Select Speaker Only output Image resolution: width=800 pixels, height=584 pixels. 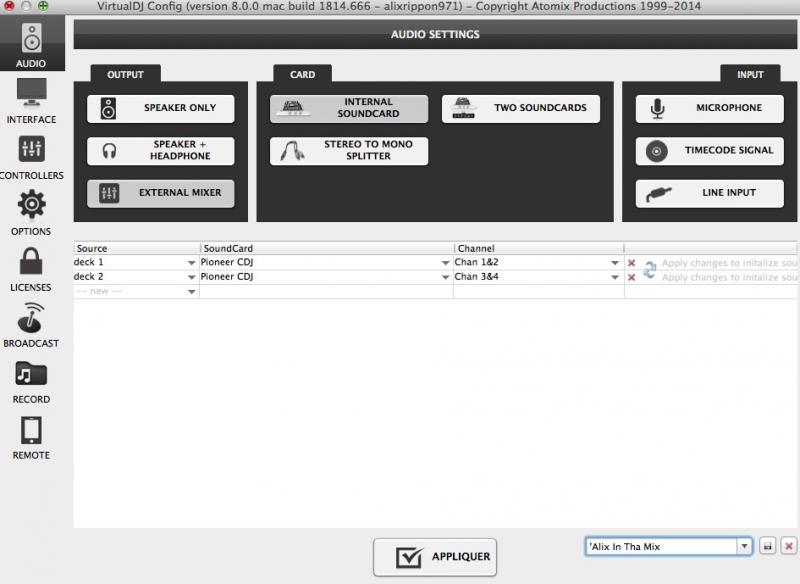pos(161,108)
